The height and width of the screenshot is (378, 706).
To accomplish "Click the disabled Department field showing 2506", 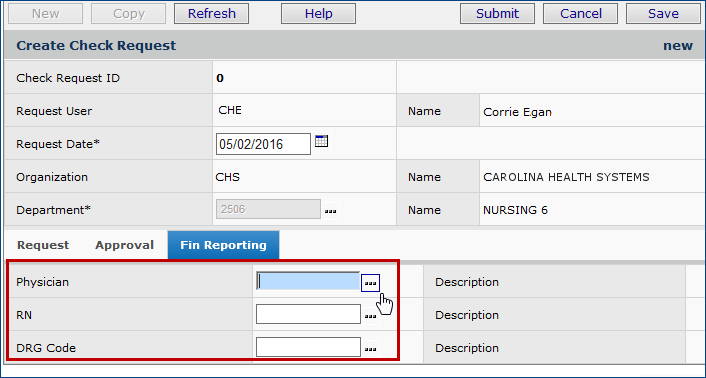I will [x=268, y=209].
